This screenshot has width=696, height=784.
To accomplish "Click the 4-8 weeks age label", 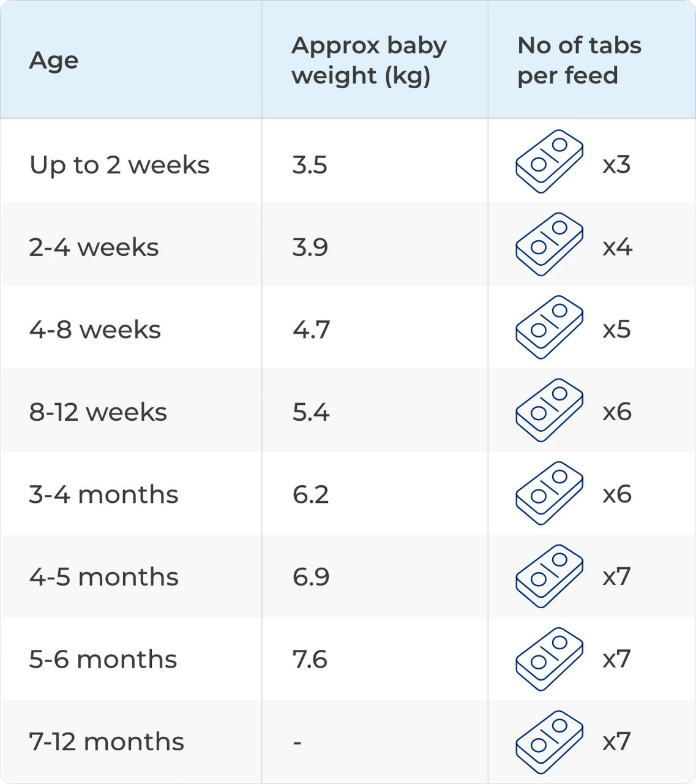I will (95, 330).
